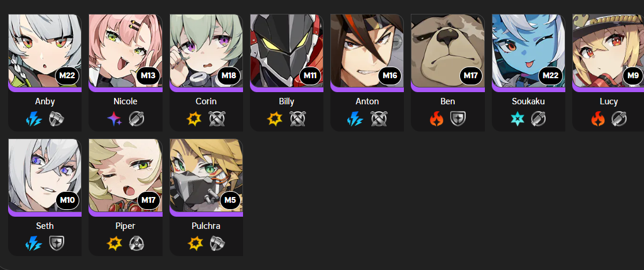644x270 pixels.
Task: Click Anton's Electric element icon
Action: (x=356, y=119)
